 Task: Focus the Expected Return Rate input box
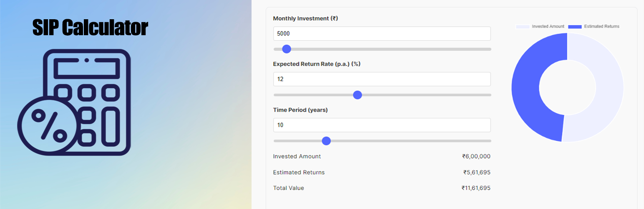382,79
